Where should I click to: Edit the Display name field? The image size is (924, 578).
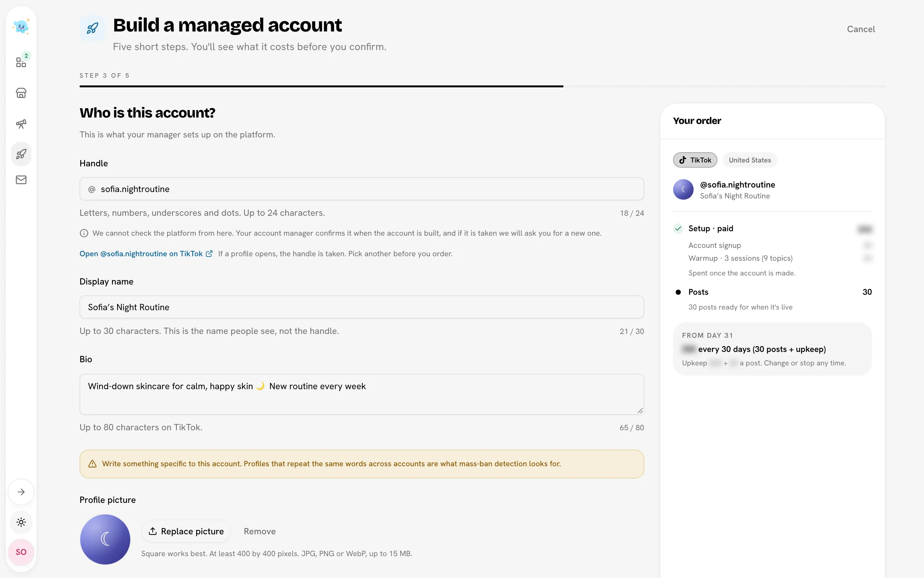[362, 307]
